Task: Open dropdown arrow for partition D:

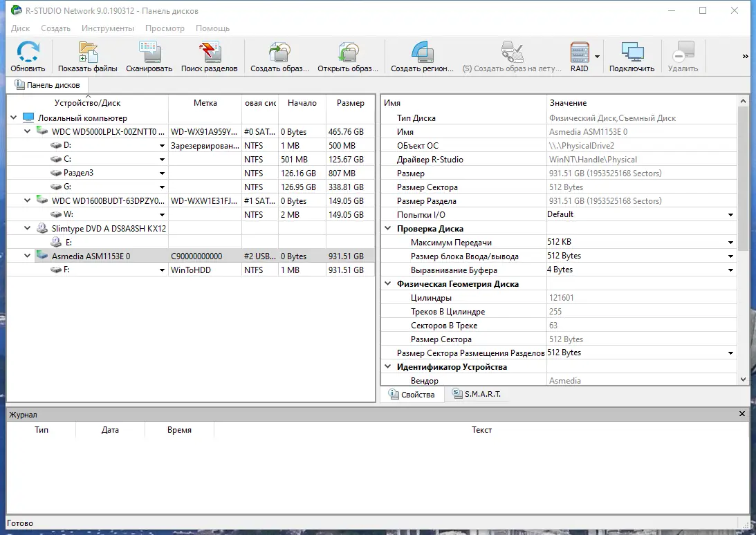Action: click(x=162, y=146)
